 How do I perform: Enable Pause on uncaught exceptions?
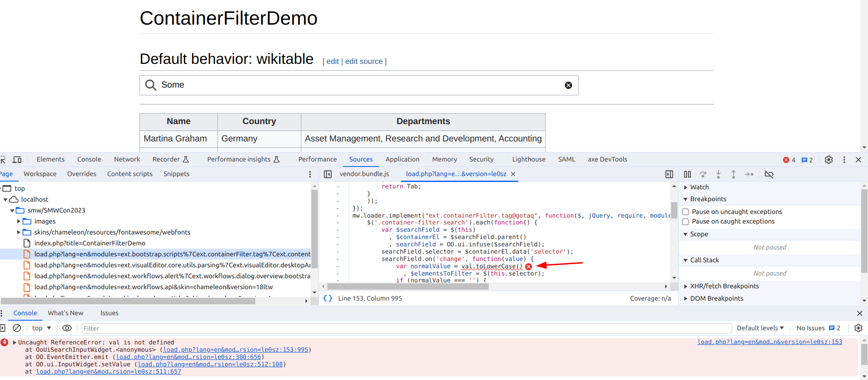point(685,212)
